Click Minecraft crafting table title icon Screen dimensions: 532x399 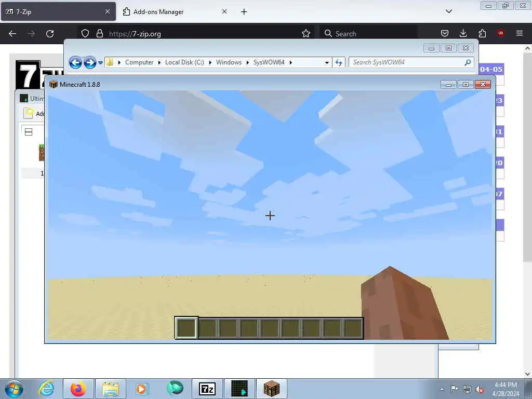[54, 84]
